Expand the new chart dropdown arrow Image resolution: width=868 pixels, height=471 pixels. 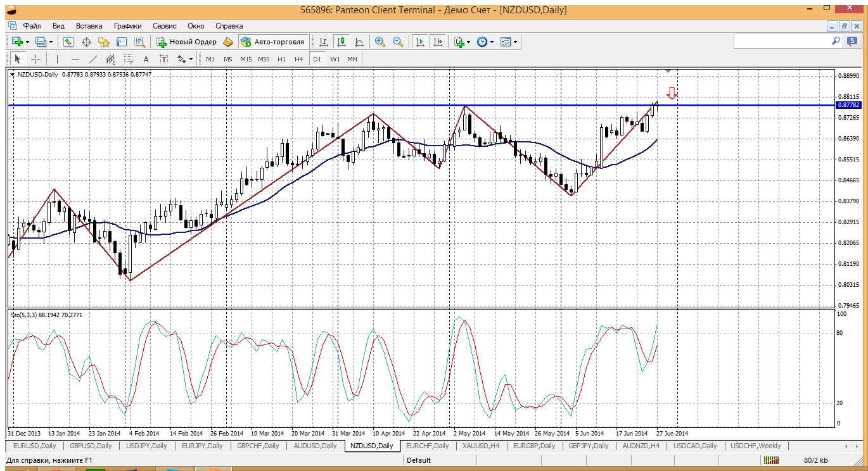point(28,42)
